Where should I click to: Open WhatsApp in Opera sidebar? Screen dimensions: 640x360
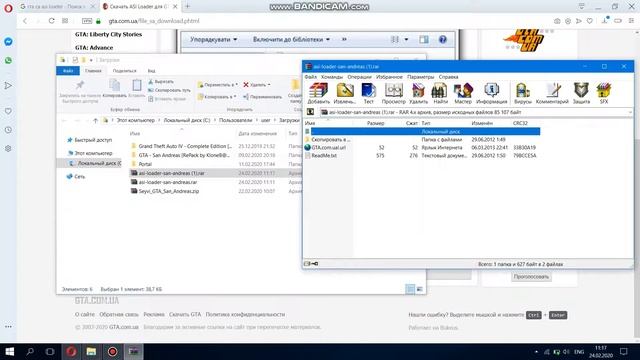8,60
